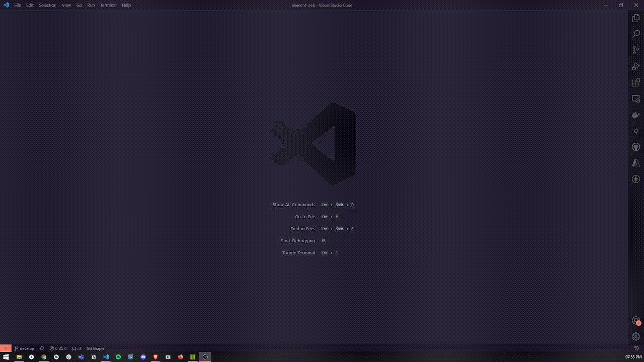
Task: Open the Accounts menu icon
Action: coord(636,321)
